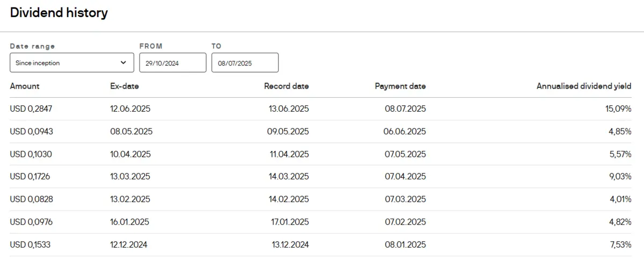Click ex-date 10.04.2025 cell
Image resolution: width=644 pixels, height=261 pixels.
(x=130, y=154)
